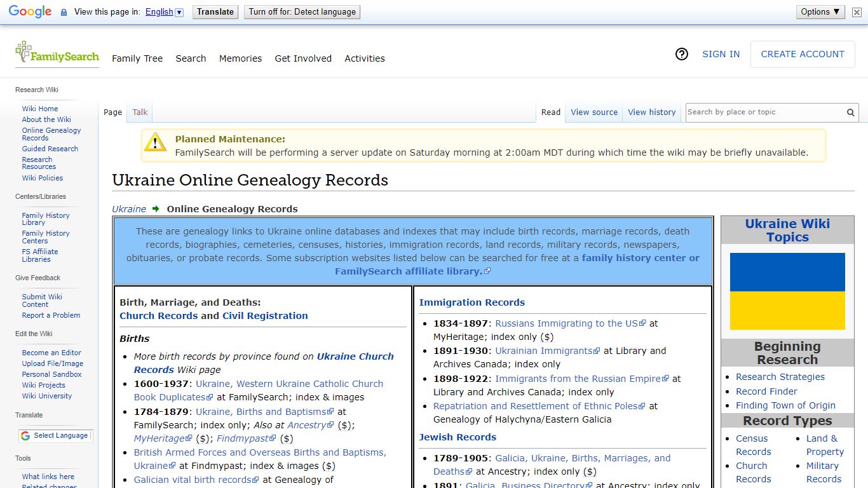Image resolution: width=868 pixels, height=488 pixels.
Task: Open Wiki University link
Action: point(47,396)
